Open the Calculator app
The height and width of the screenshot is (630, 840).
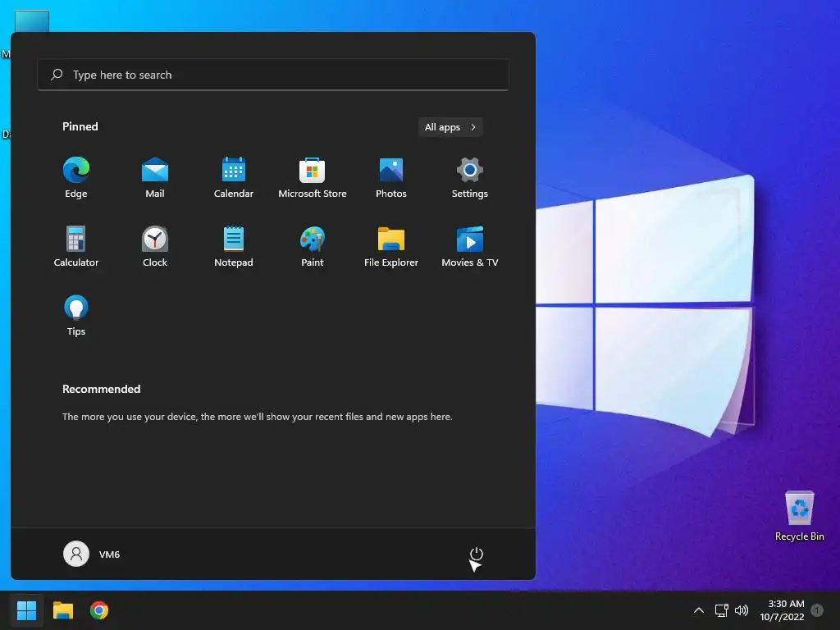click(x=76, y=246)
